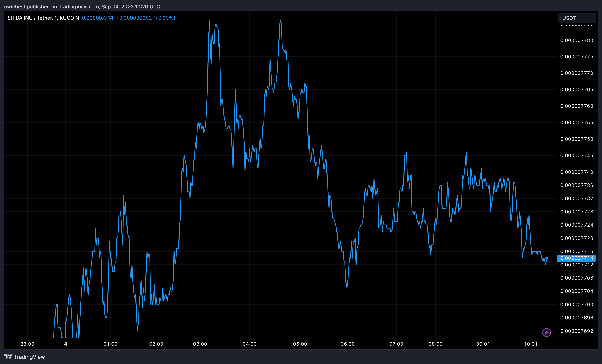Click the current price tag 0.000007714 on axis
Viewport: 602px width, 364px height.
[x=576, y=258]
